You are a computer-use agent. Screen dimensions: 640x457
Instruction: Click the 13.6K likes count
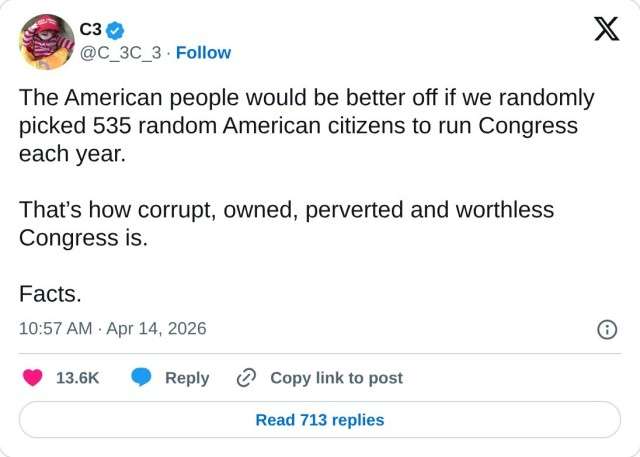tap(77, 378)
